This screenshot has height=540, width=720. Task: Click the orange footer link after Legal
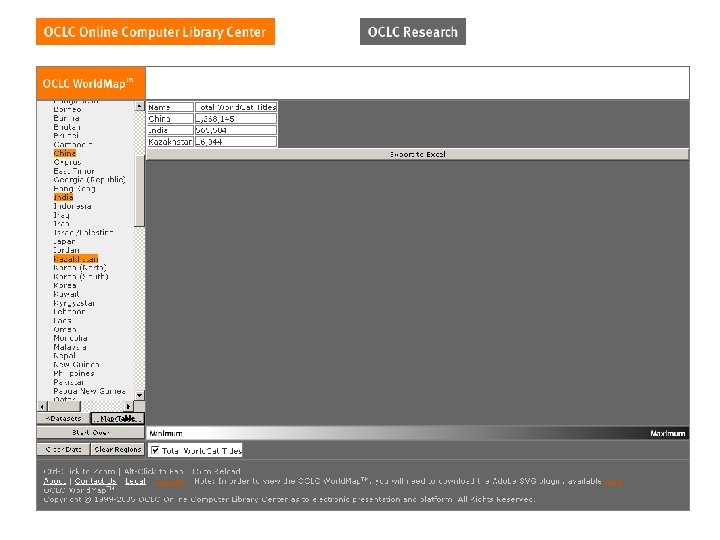169,482
